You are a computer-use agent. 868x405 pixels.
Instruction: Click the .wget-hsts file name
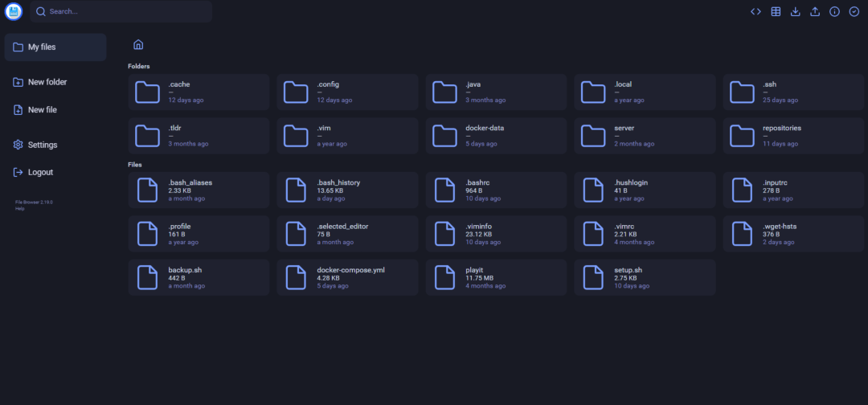pos(780,227)
